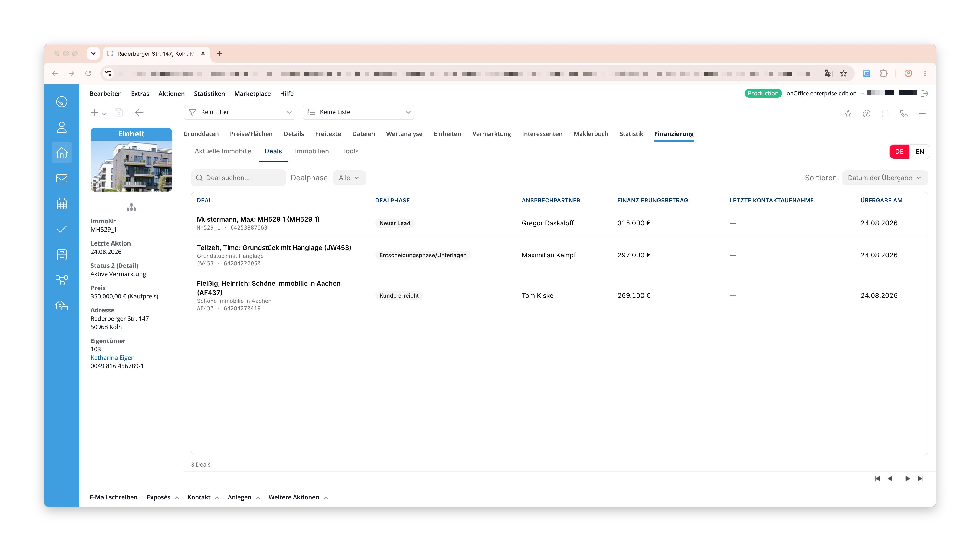The image size is (980, 551).
Task: Expand the Kein Filter dropdown
Action: tap(240, 112)
